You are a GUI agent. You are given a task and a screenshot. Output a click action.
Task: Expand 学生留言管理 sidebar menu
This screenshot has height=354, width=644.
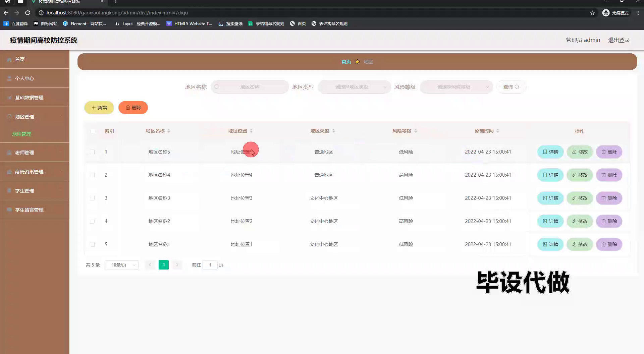click(35, 210)
